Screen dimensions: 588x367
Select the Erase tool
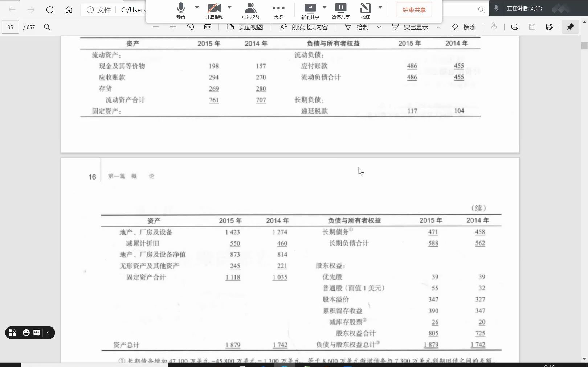pyautogui.click(x=463, y=27)
